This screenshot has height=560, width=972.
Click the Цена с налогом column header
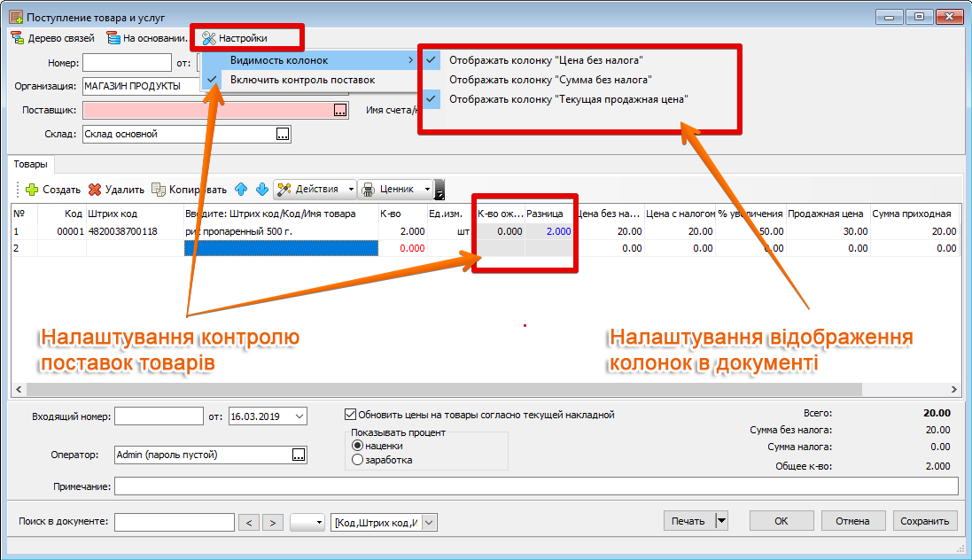pos(680,214)
